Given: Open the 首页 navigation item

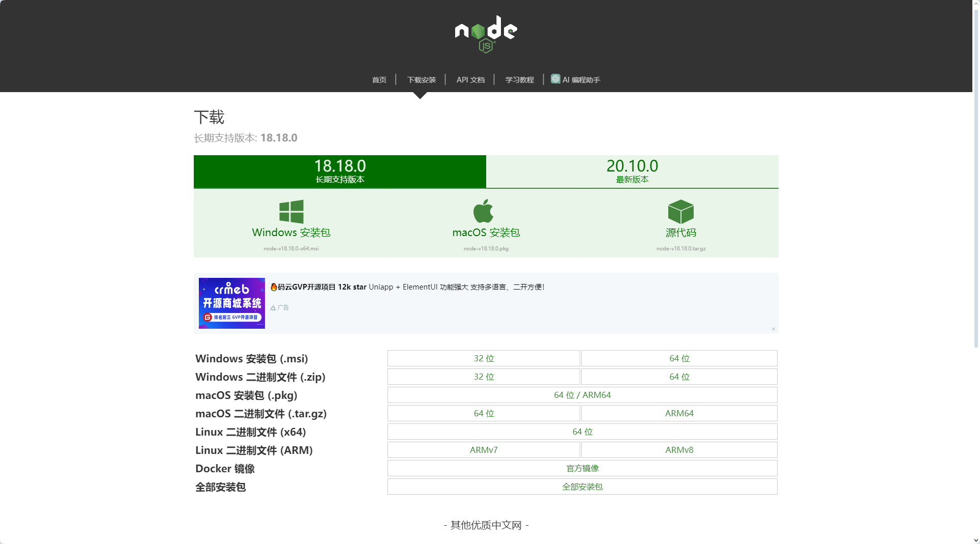Looking at the screenshot, I should pos(379,80).
